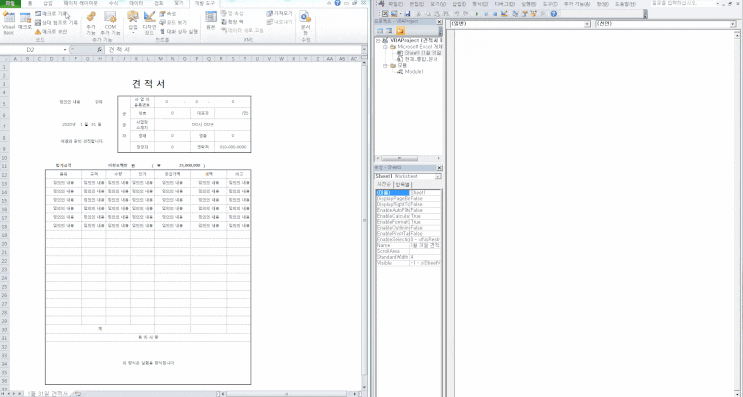Open Macro Security settings

51,31
